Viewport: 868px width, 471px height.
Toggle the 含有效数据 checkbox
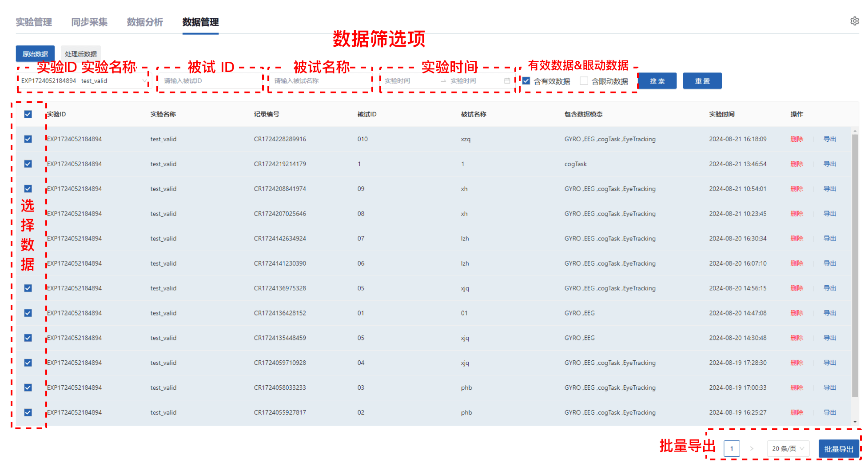coord(526,81)
